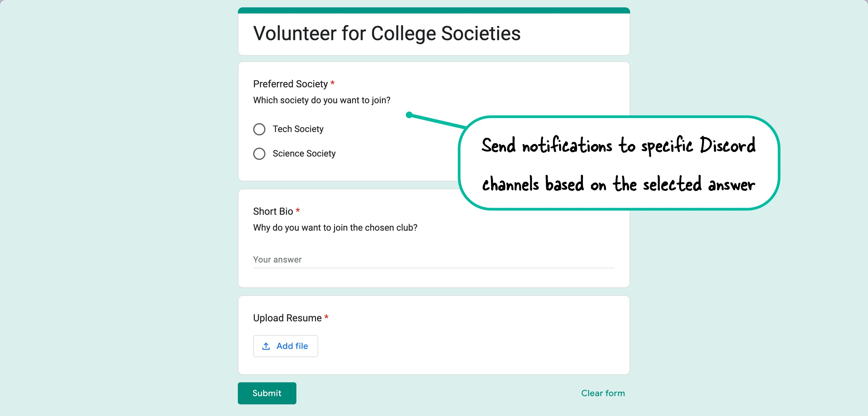Click the Clear form link
The height and width of the screenshot is (416, 868).
(602, 393)
